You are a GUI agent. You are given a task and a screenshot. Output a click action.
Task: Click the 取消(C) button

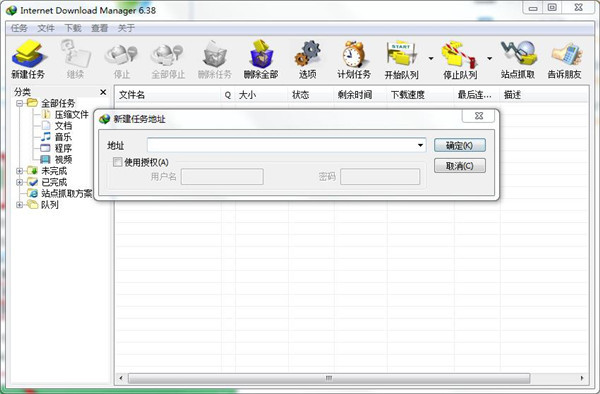point(460,166)
